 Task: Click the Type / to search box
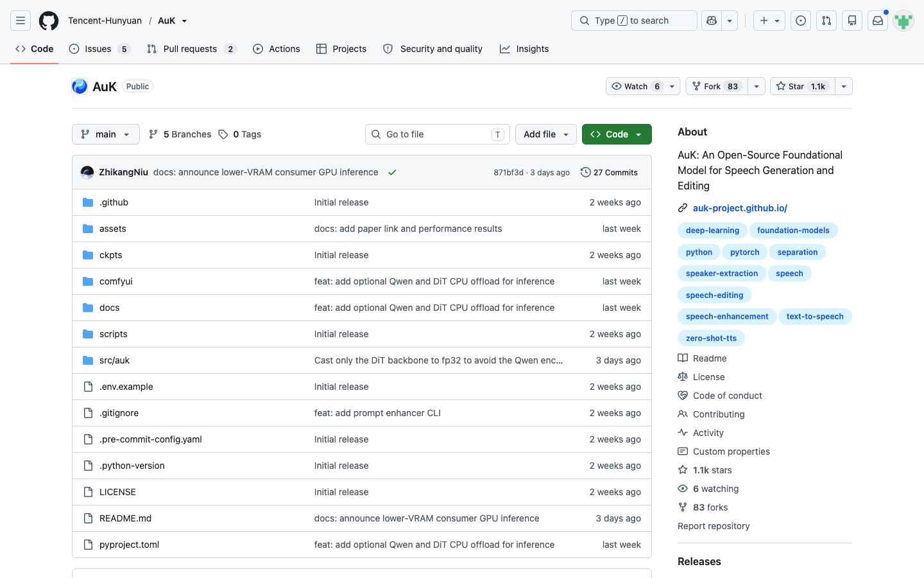tap(634, 21)
